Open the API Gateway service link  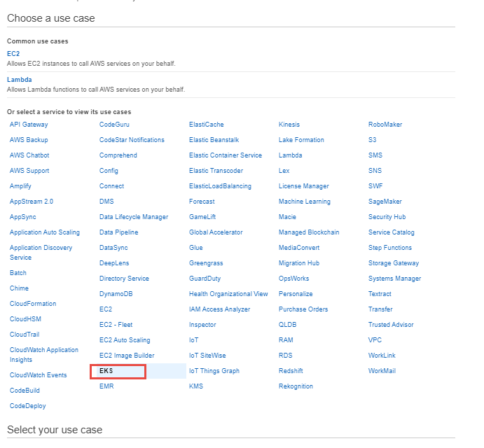[29, 125]
